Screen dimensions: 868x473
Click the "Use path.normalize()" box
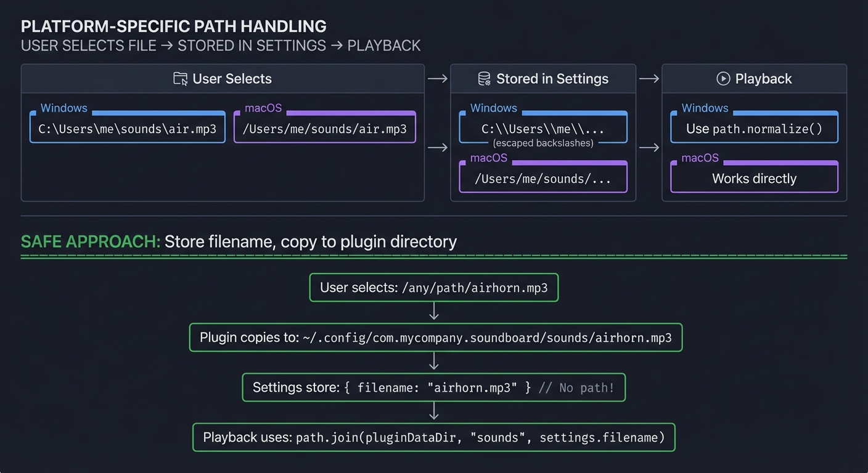point(753,127)
